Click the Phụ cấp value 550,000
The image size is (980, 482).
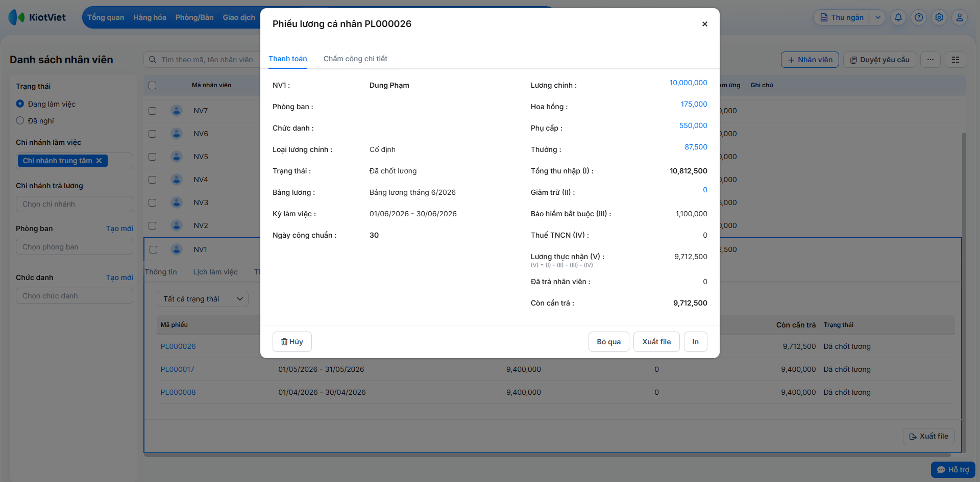[693, 125]
